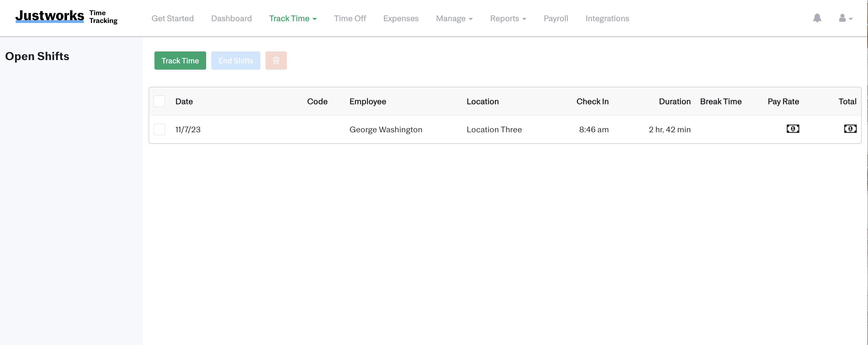View the shift total pay icon

[850, 129]
